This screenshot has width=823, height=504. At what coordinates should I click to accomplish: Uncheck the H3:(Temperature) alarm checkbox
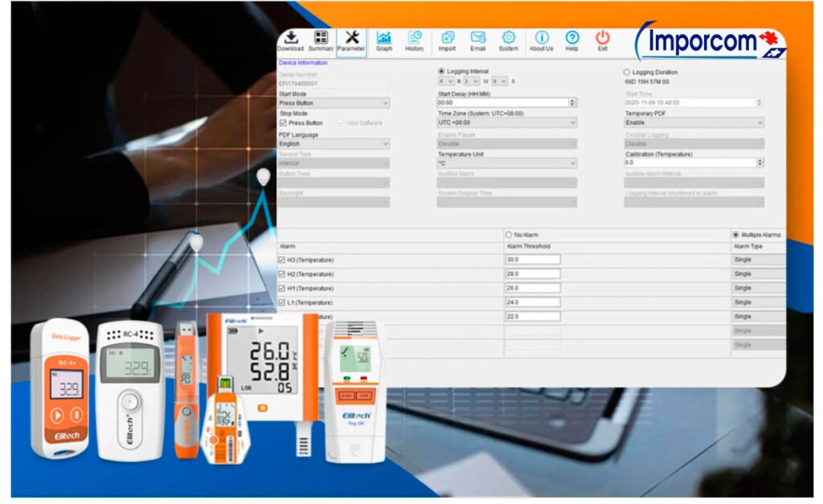tap(282, 260)
